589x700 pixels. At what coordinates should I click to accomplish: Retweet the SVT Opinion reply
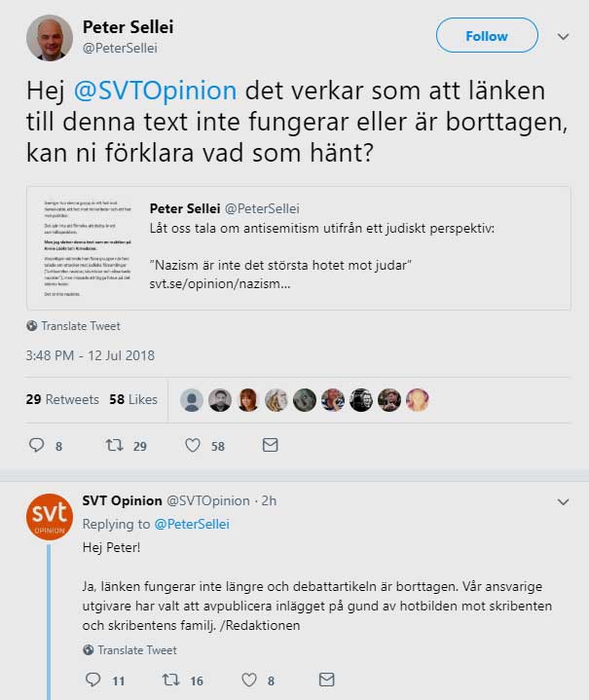coord(170,680)
